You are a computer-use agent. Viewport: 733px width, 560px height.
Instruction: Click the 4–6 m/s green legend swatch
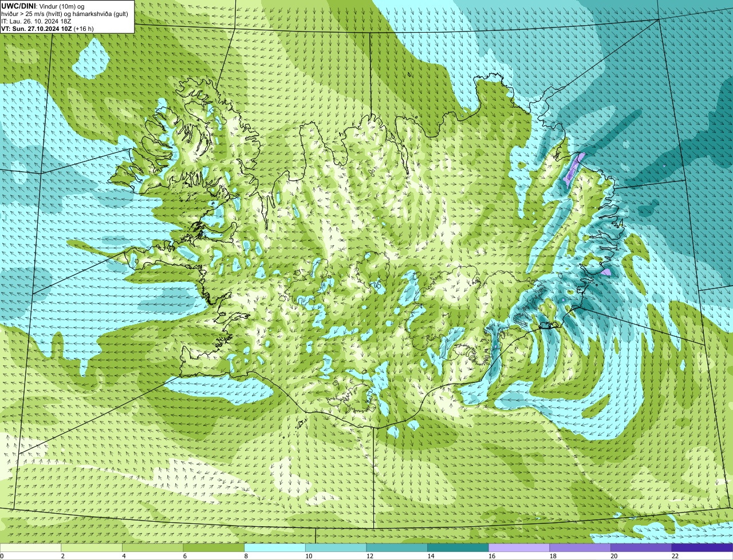(152, 547)
